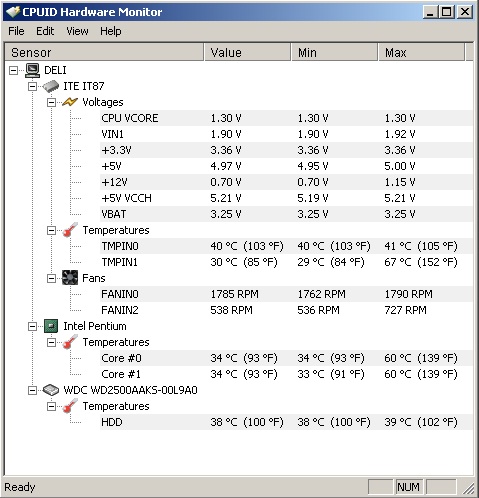Click the thermometer icon under ITE IT87
The width and height of the screenshot is (479, 498).
pyautogui.click(x=70, y=230)
